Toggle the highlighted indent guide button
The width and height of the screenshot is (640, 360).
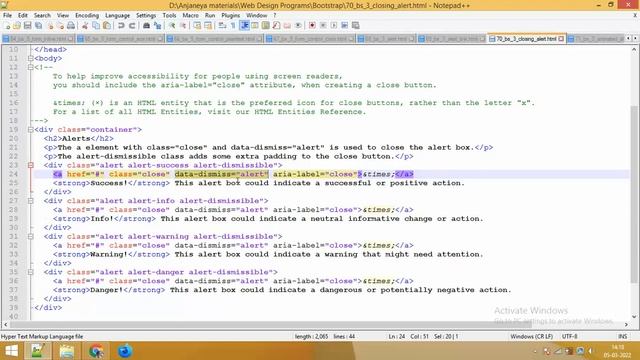click(x=244, y=26)
